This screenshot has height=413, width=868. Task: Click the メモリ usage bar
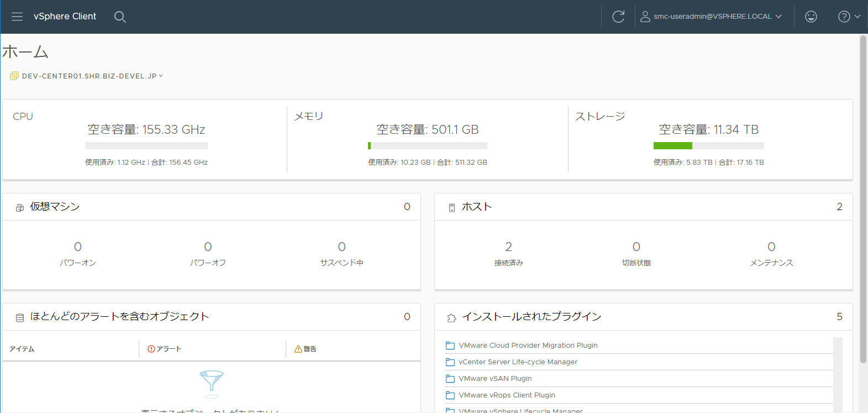(x=428, y=146)
